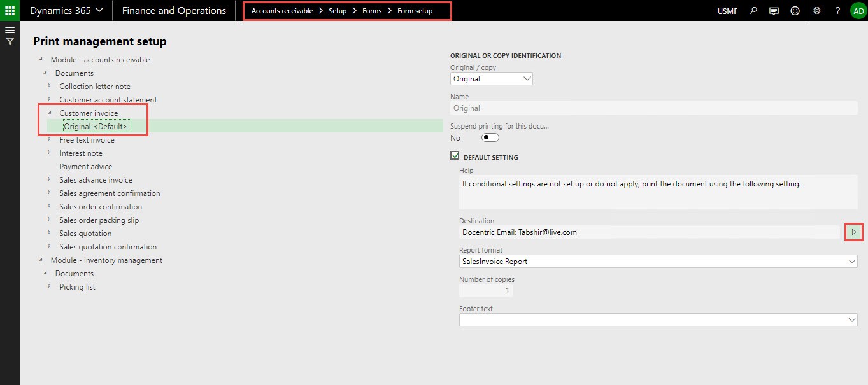Screen dimensions: 868x385
Task: Open the Dynamics 365 dropdown menu
Action: coord(66,11)
